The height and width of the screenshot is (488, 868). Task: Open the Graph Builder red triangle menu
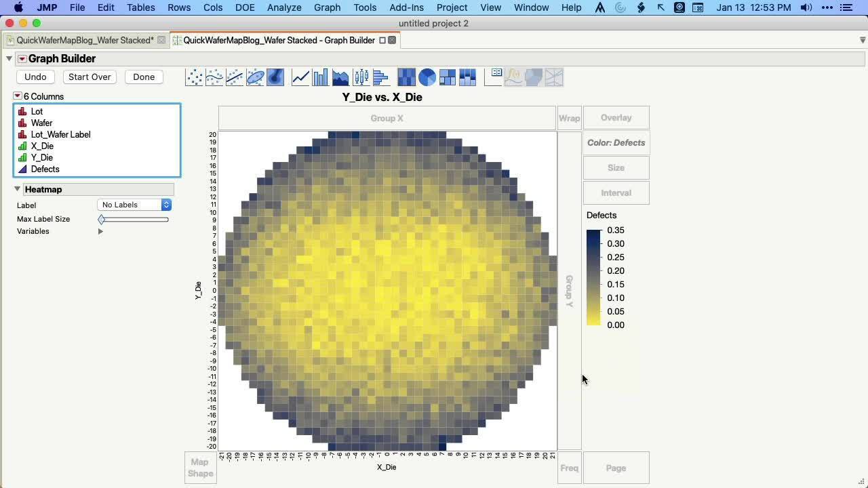pyautogui.click(x=22, y=59)
